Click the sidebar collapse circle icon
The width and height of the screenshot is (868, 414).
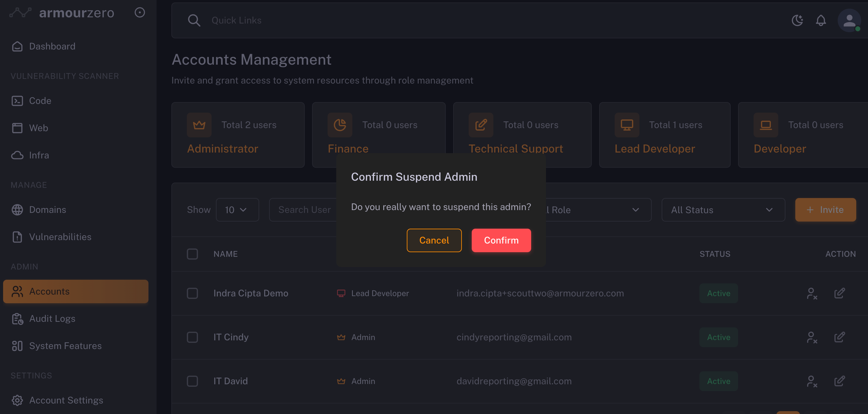click(140, 12)
